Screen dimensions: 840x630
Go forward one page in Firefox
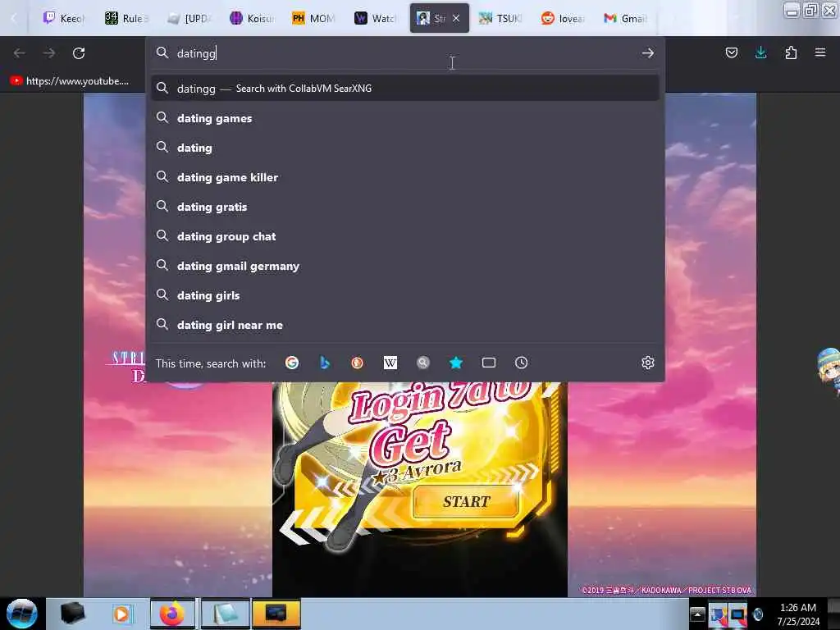click(x=49, y=53)
